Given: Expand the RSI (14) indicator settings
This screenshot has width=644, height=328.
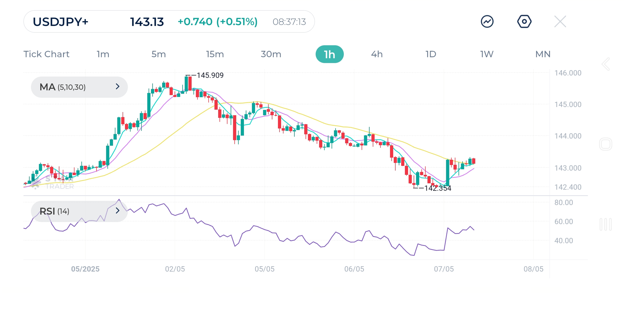Looking at the screenshot, I should [117, 211].
